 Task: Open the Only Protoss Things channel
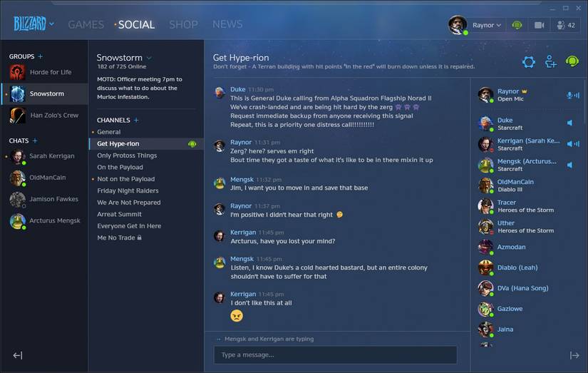(127, 155)
